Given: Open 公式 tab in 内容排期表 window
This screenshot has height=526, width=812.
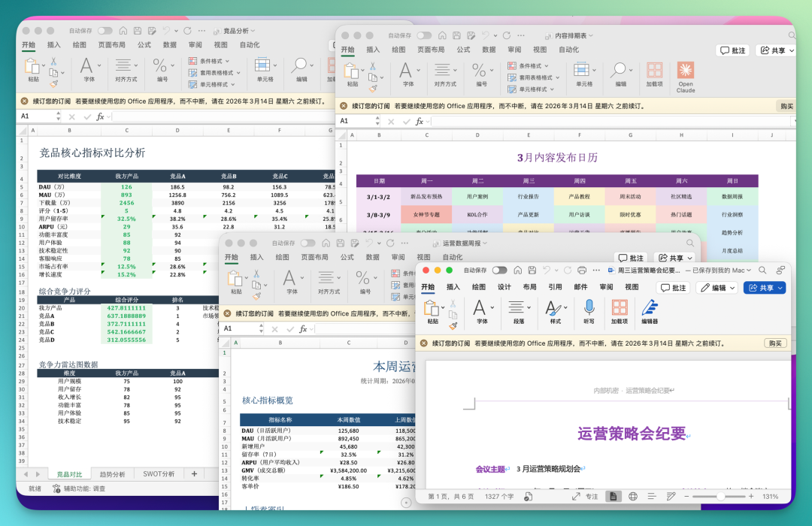Looking at the screenshot, I should click(463, 50).
